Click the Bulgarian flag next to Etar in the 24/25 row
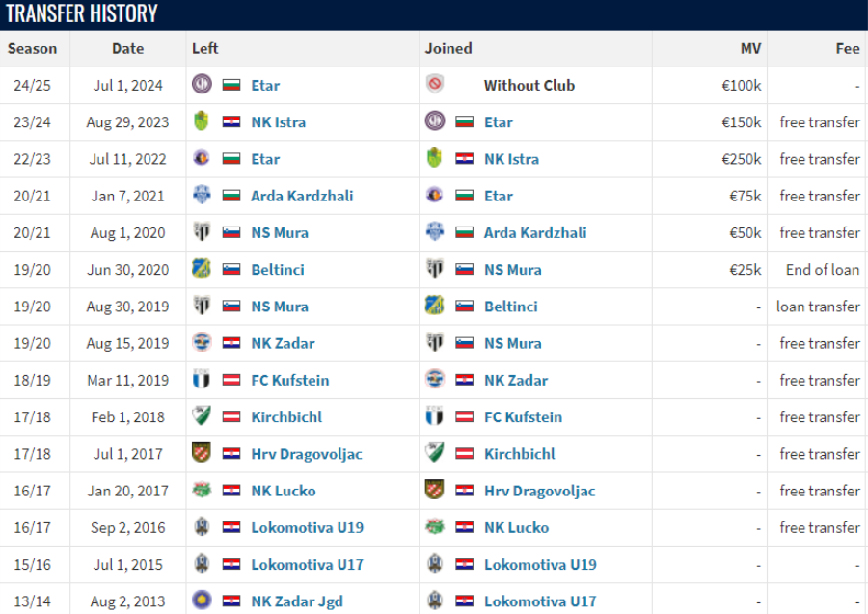This screenshot has width=868, height=614. tap(231, 85)
